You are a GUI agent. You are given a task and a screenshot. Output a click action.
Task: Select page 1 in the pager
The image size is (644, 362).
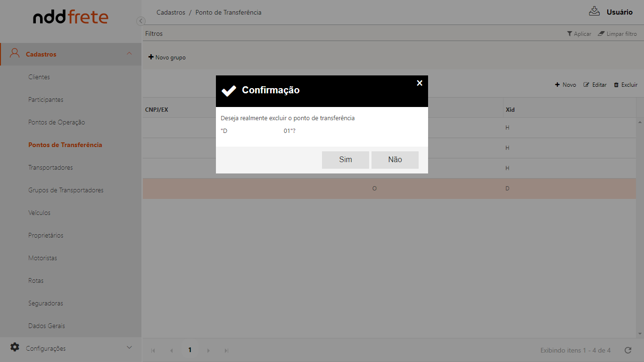(x=190, y=350)
